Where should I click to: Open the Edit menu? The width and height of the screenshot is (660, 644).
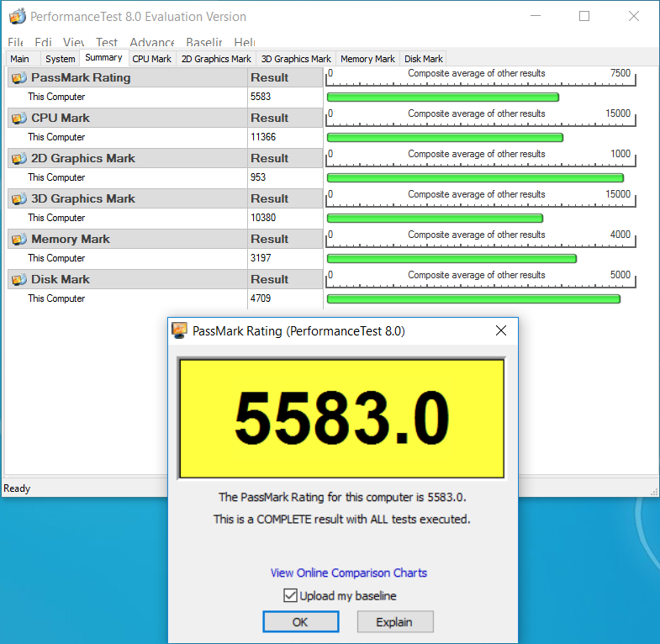click(x=43, y=42)
